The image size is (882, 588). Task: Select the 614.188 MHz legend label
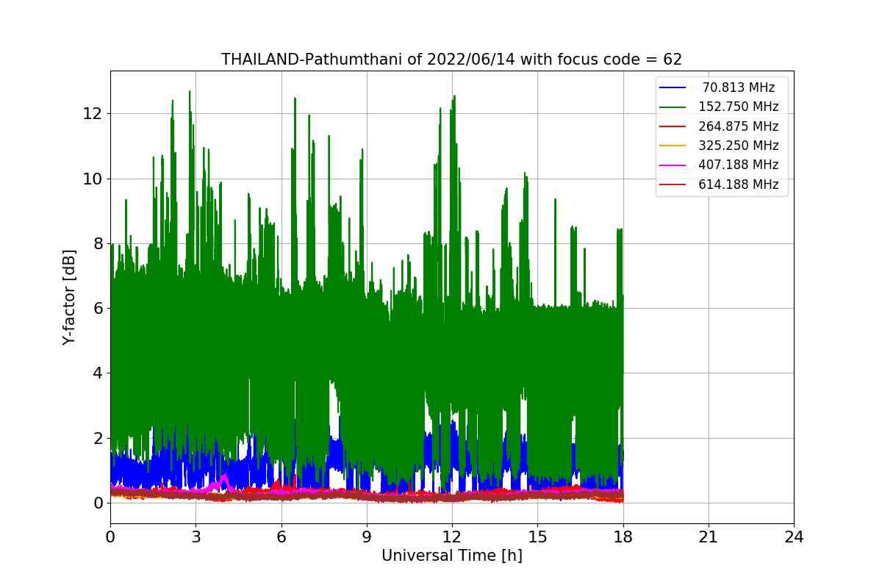(x=739, y=184)
